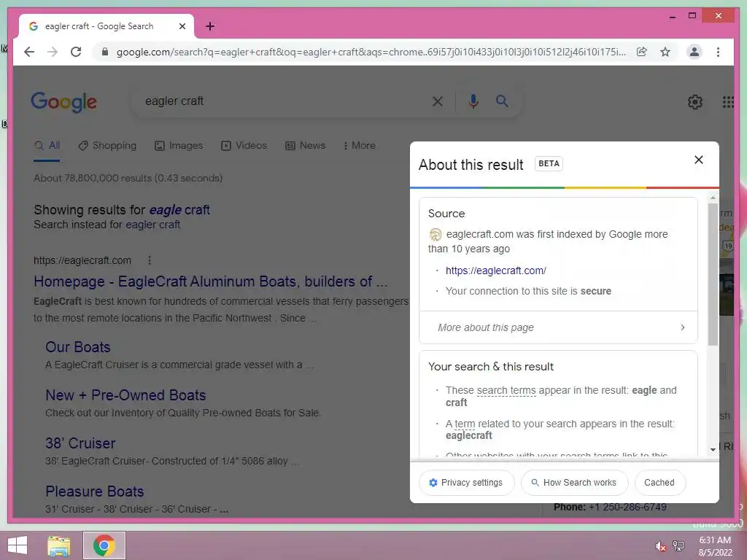Viewport: 747px width, 560px height.
Task: Switch to the Images tab
Action: 179,146
